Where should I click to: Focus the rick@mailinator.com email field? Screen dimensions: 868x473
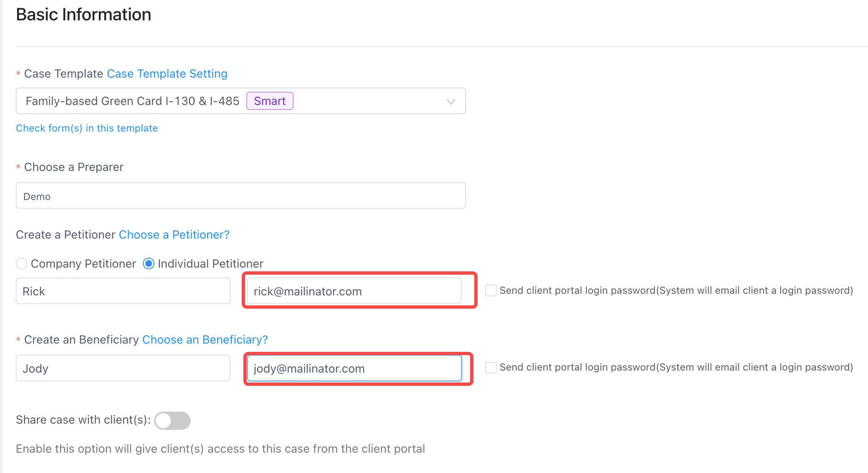(354, 291)
